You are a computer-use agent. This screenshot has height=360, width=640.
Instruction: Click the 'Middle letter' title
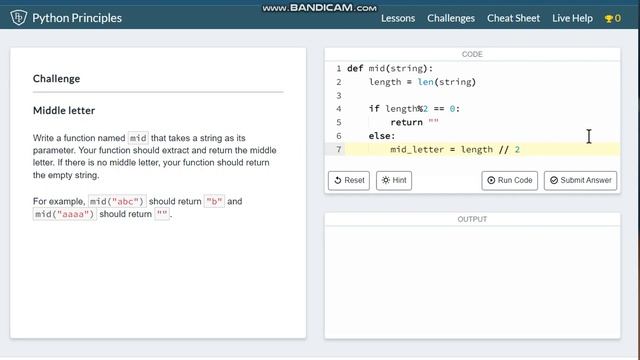[x=64, y=110]
